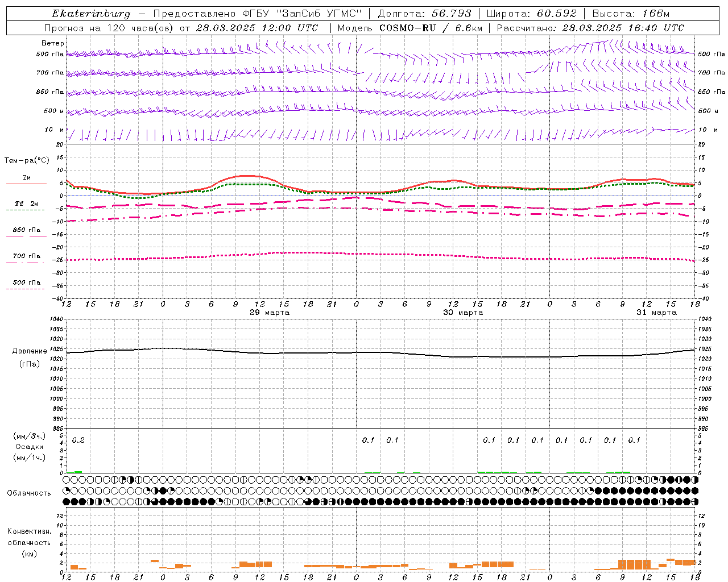
Task: Click the Ekaterinburg title text
Action: [x=91, y=14]
